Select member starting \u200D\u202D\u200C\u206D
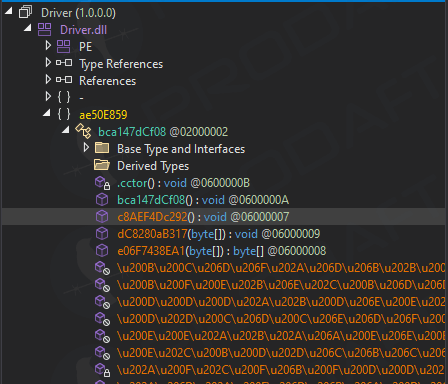Screen dimensions: 448x384 coord(281,319)
